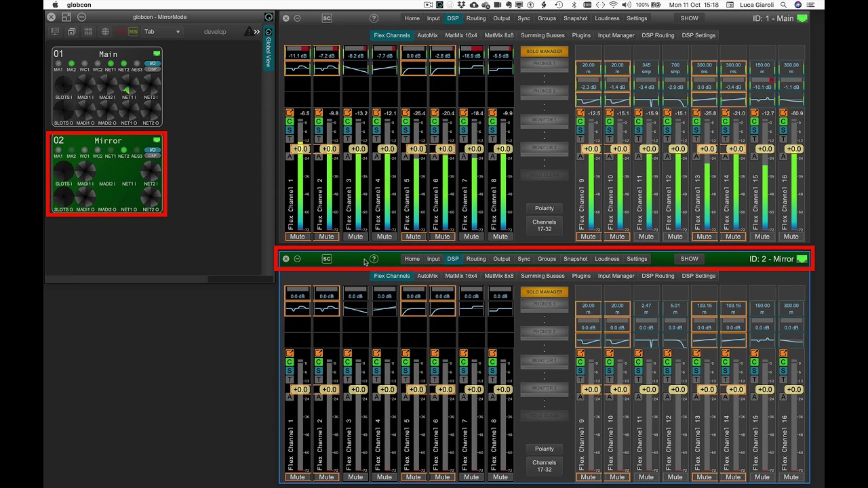Mute Flex Channel 16 in Mirror window
The width and height of the screenshot is (868, 488).
[x=791, y=477]
